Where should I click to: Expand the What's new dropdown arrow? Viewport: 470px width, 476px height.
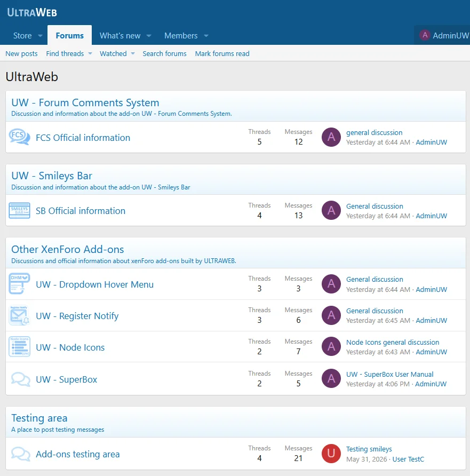coord(149,36)
